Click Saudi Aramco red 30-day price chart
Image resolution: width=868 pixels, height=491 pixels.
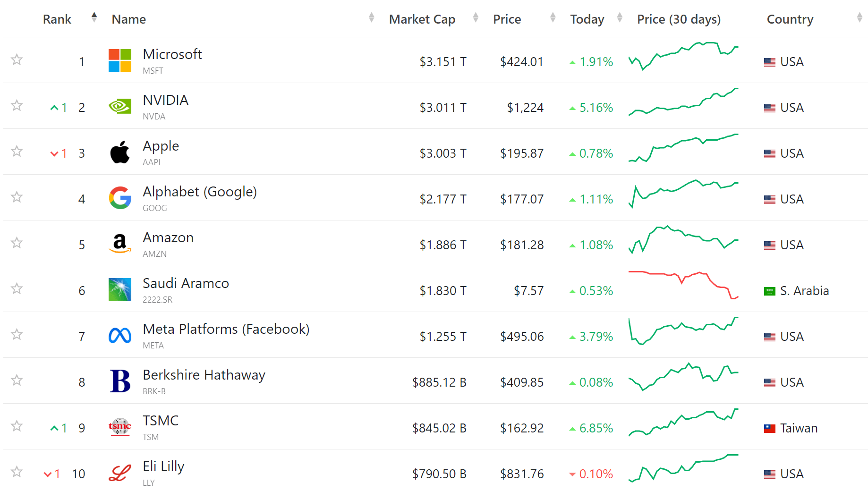pos(683,285)
